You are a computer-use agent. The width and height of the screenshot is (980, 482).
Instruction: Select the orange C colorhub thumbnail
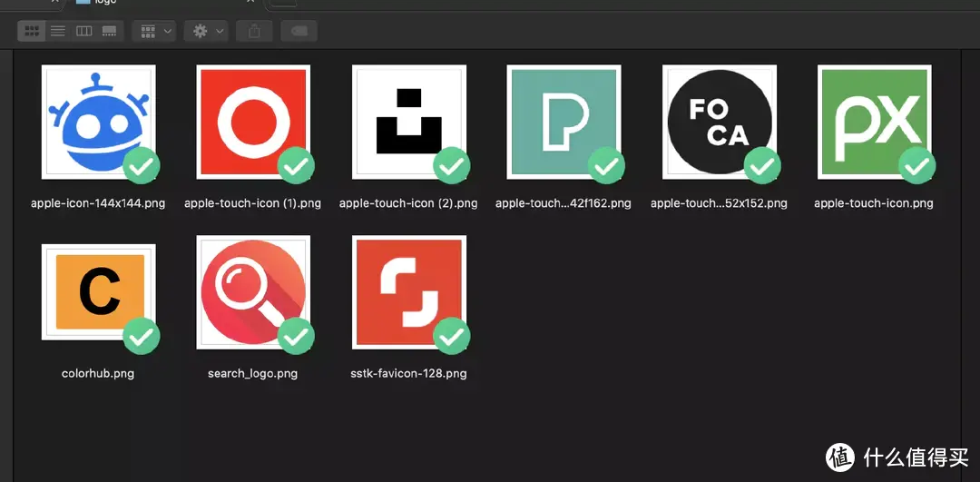[x=99, y=292]
